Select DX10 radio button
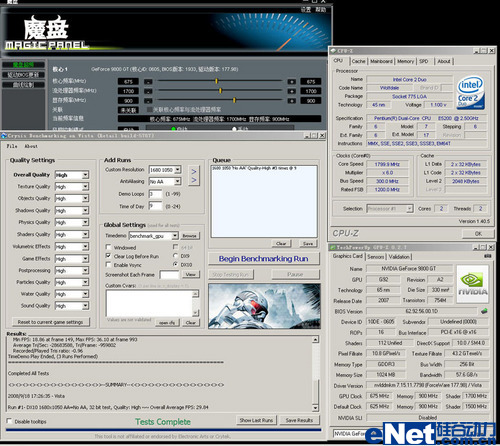The width and height of the screenshot is (500, 446). point(175,264)
